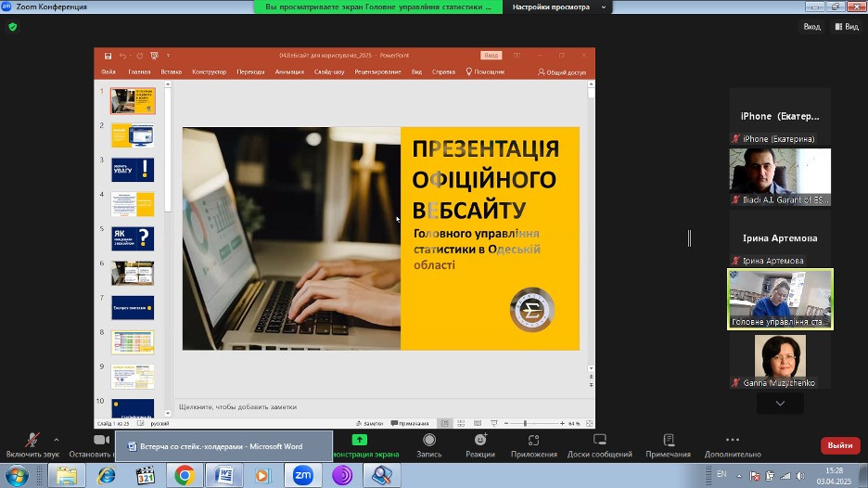Image resolution: width=868 pixels, height=488 pixels.
Task: Fit slide to window icon
Action: point(590,424)
